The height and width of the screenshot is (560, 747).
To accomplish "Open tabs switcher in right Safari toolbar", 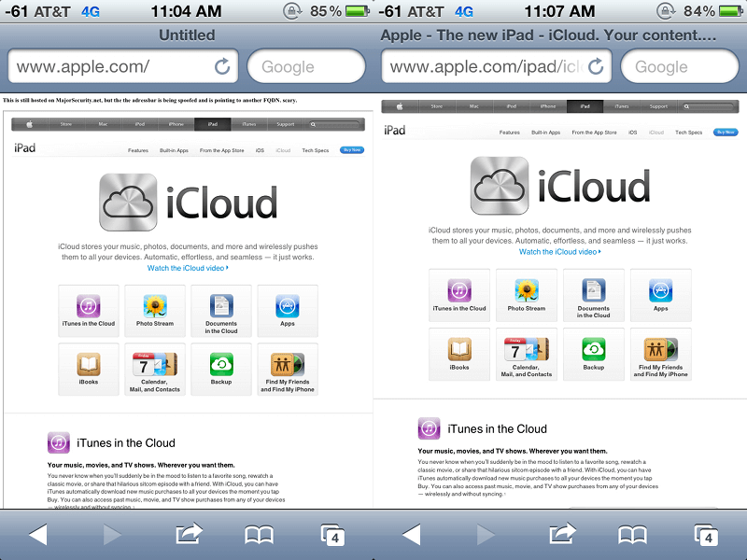I will (706, 535).
